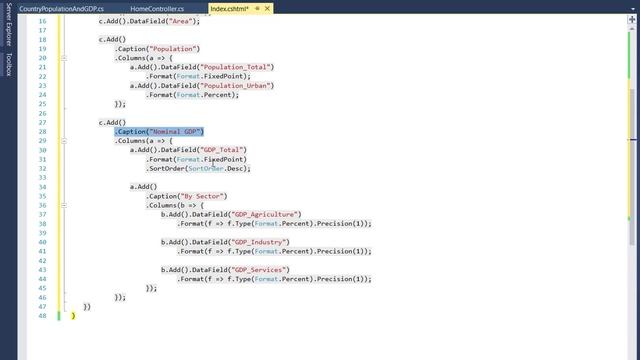
Task: Open the Server Explorer side panel
Action: coord(9,24)
